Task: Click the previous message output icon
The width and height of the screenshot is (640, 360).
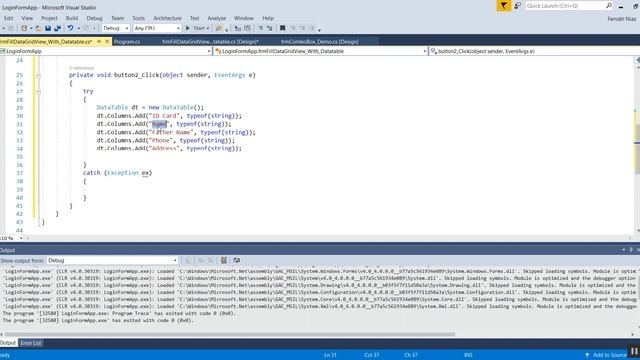Action: (x=201, y=260)
